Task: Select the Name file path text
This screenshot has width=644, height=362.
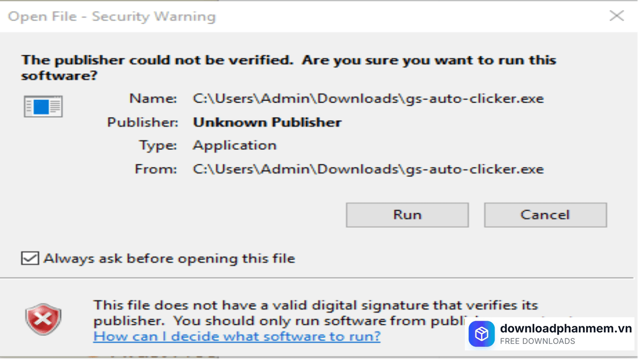Action: [368, 98]
